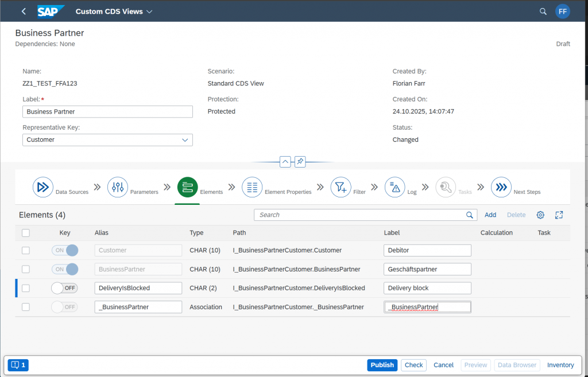Screen dimensions: 588x377
Task: Open the FF user profile avatar
Action: [x=562, y=11]
